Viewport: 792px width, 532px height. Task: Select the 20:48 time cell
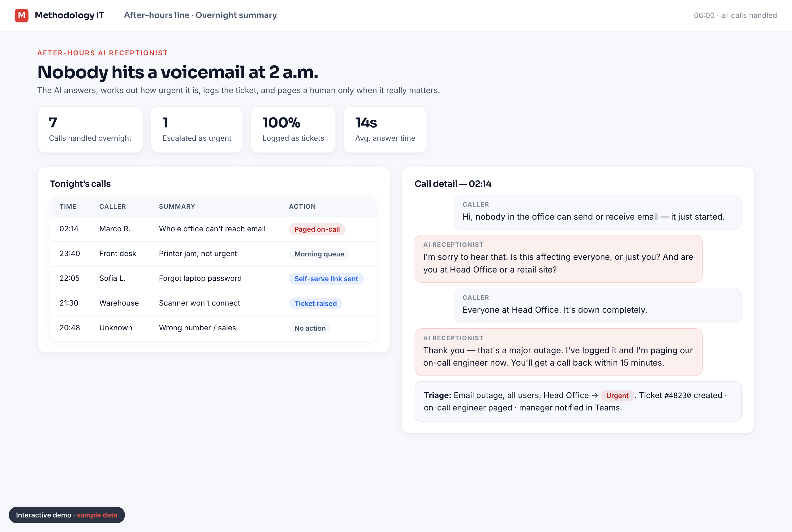pos(70,328)
